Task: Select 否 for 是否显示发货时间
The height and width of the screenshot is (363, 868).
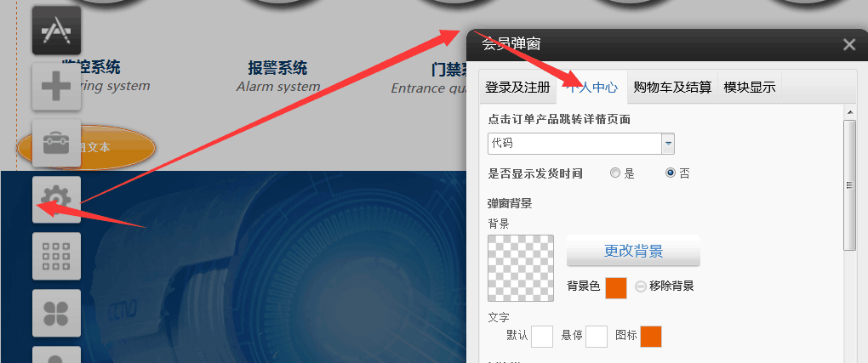Action: point(671,173)
